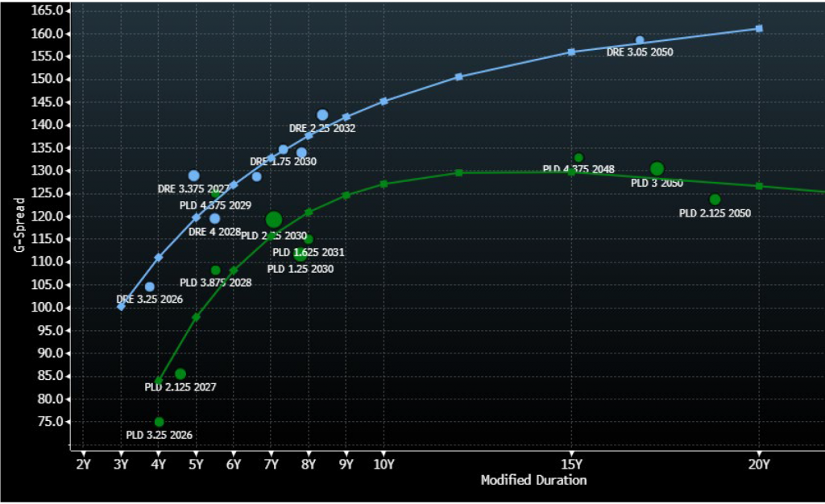825x504 pixels.
Task: Click the PLD 3.875 2028 green dot
Action: 216,271
